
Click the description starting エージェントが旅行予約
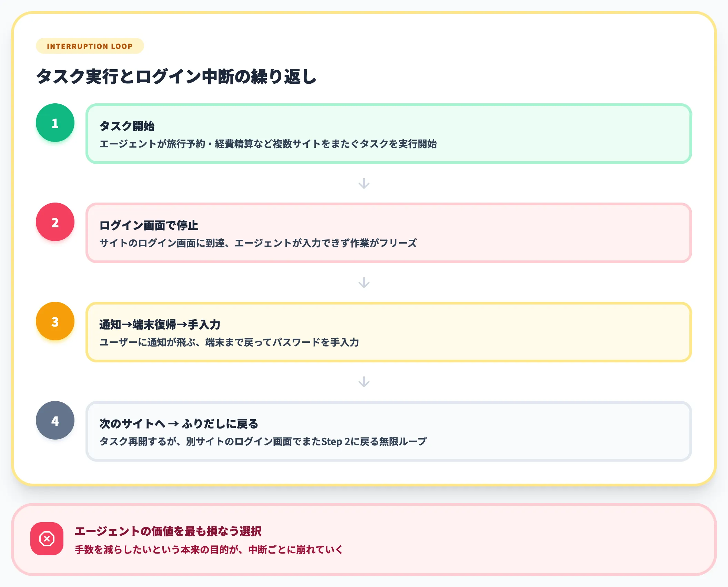pyautogui.click(x=268, y=144)
